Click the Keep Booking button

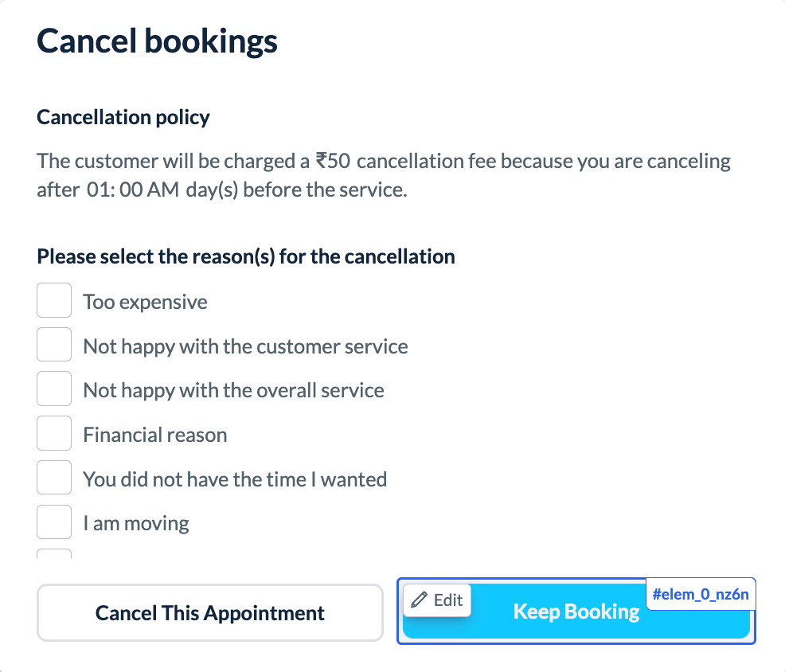[576, 611]
